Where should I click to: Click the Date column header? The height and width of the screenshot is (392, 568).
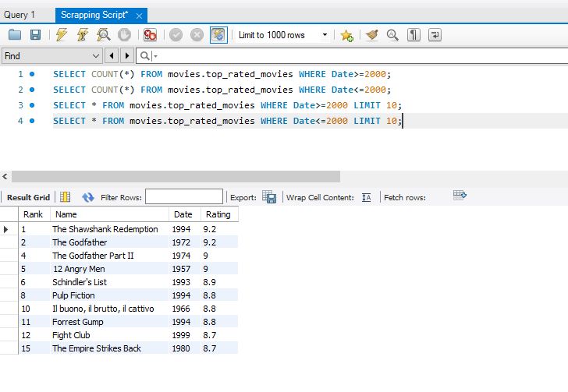pyautogui.click(x=185, y=214)
